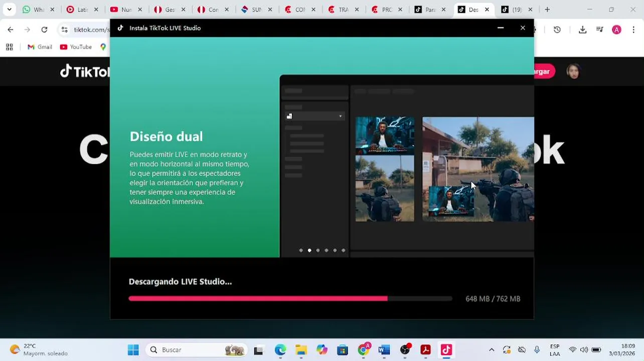The width and height of the screenshot is (644, 361).
Task: Open Microsoft Edge from taskbar
Action: coord(280,350)
